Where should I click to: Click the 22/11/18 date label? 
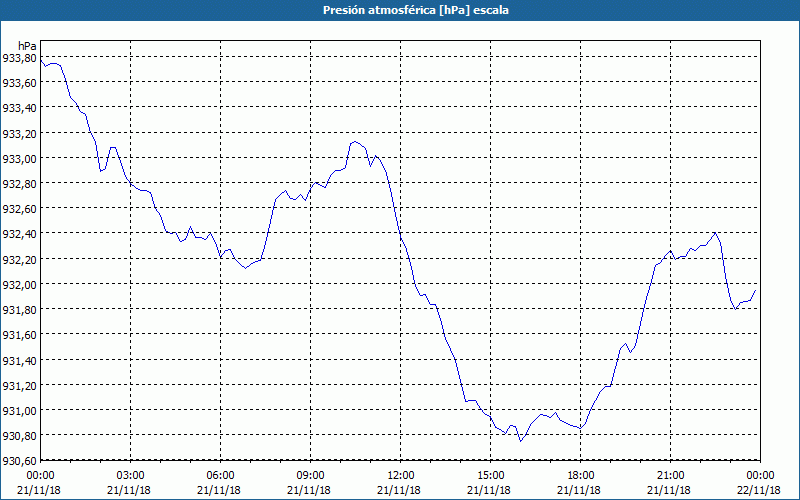point(759,490)
